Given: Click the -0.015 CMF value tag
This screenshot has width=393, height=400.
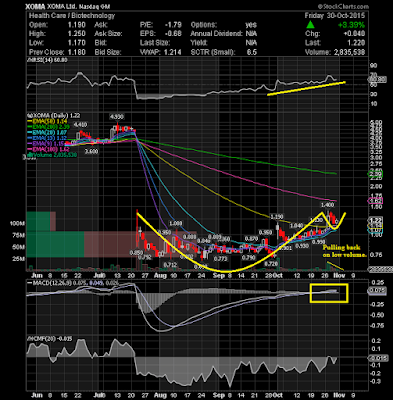Looking at the screenshot, I should (377, 358).
